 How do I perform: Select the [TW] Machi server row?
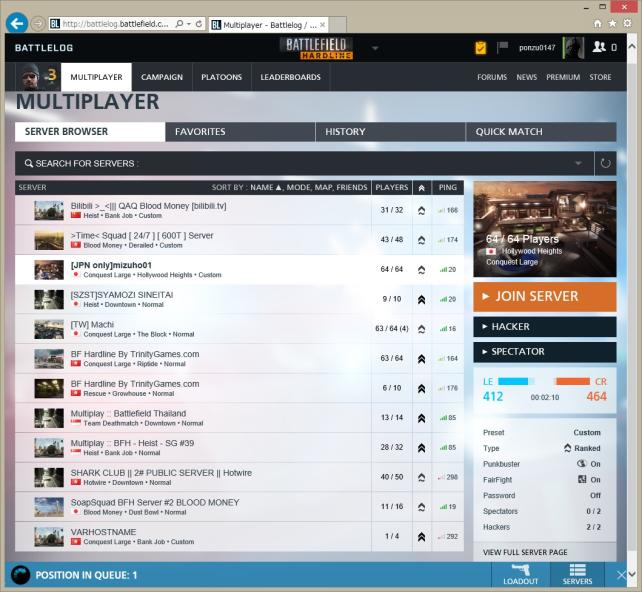click(x=240, y=329)
